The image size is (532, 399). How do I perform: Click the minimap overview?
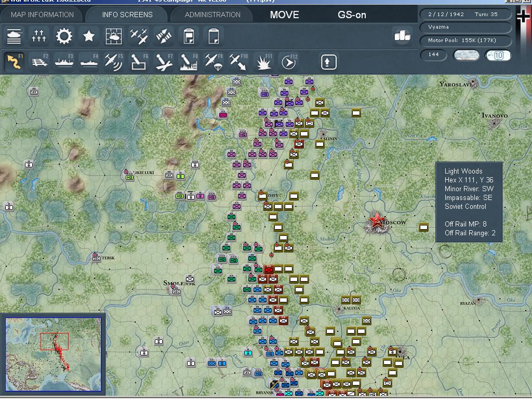click(54, 354)
